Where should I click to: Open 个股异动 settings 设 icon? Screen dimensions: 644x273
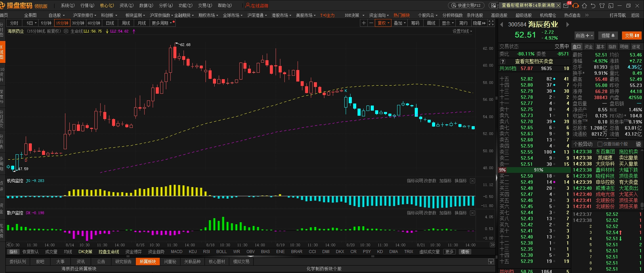tap(639, 144)
